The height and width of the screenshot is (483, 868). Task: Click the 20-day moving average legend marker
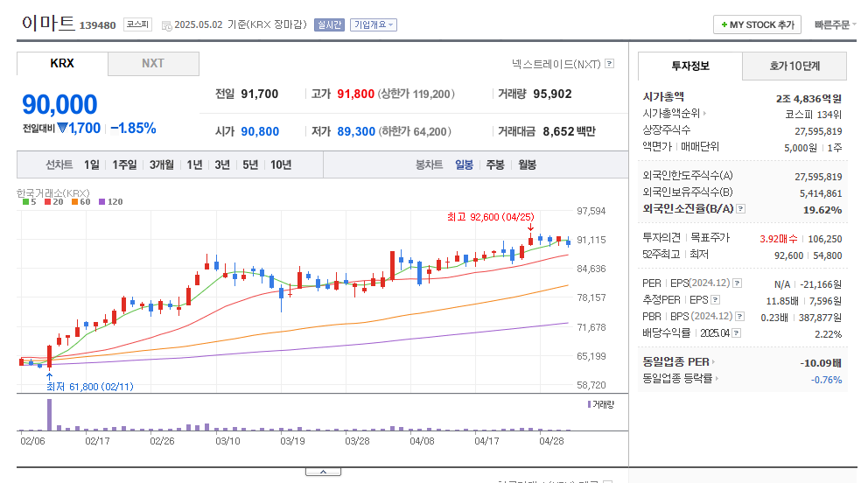(x=47, y=202)
